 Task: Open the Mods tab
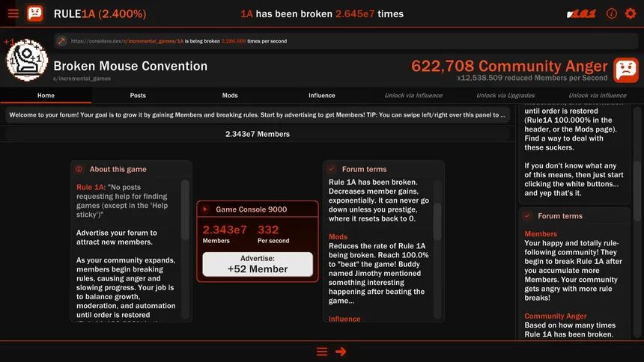pyautogui.click(x=230, y=95)
